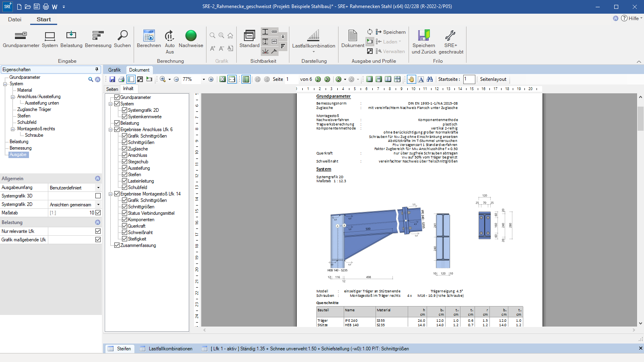Close the bottom Lfk info panel

640,348
